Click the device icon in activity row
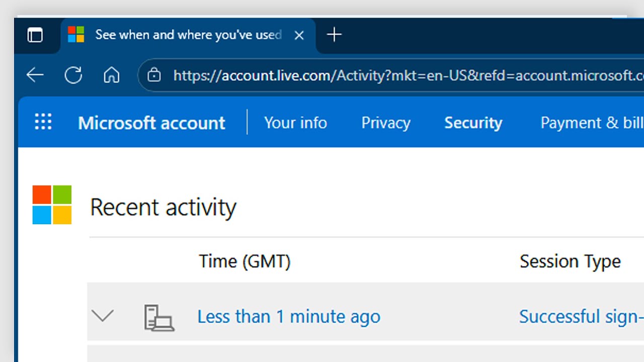The height and width of the screenshot is (362, 644). pyautogui.click(x=159, y=317)
